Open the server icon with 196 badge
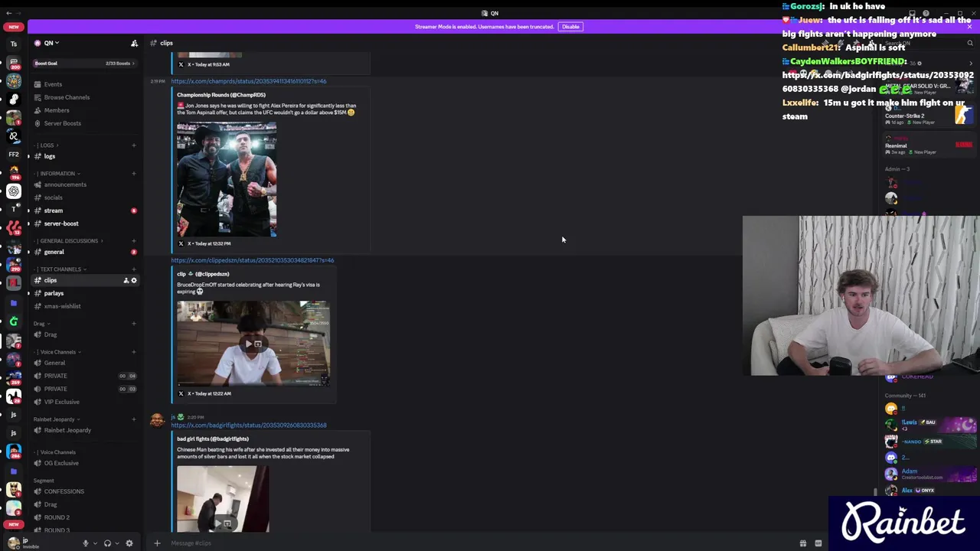 [x=13, y=172]
